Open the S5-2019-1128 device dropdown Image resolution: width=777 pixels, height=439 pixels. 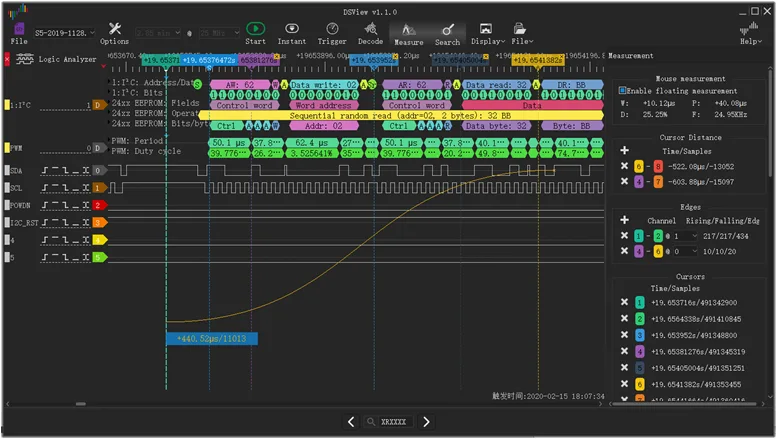64,33
